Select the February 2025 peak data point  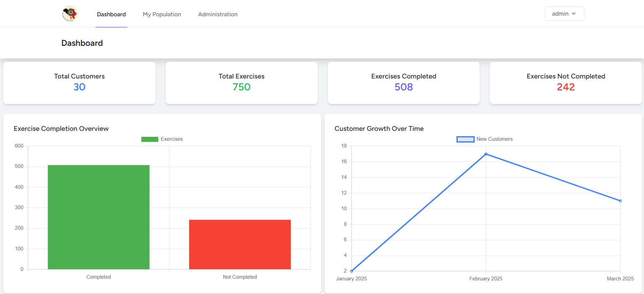click(486, 154)
